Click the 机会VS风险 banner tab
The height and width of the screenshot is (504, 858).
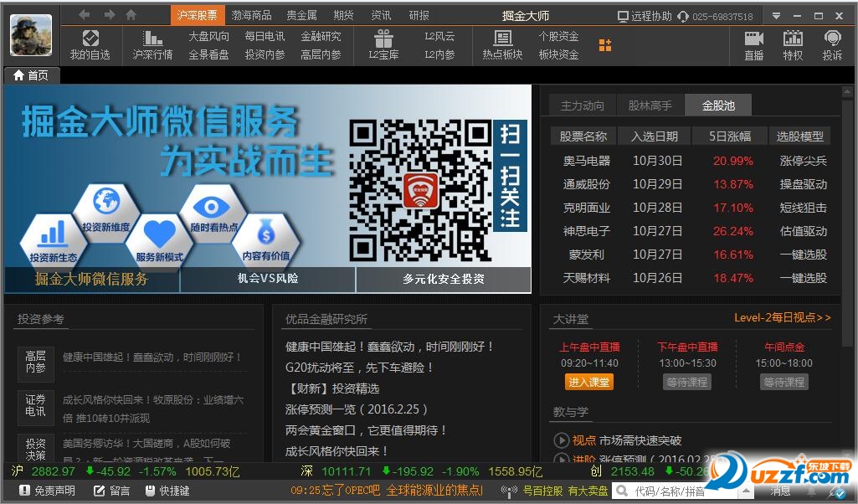(268, 279)
